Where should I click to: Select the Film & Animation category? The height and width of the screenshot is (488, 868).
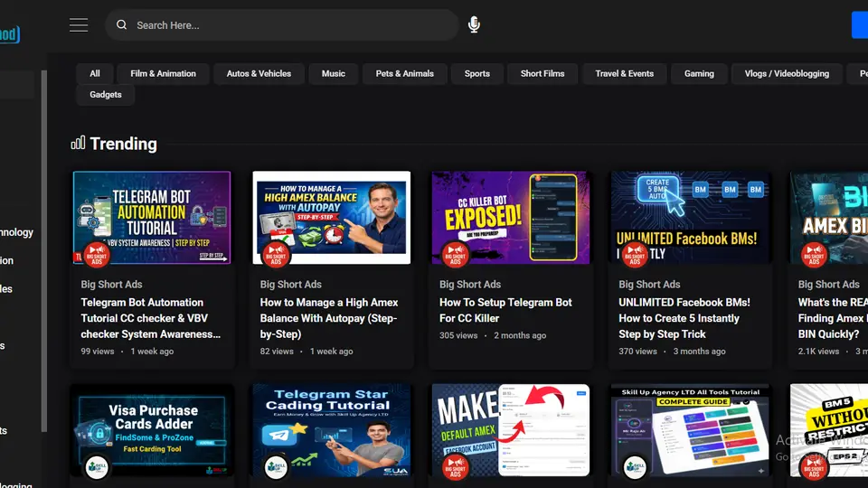pyautogui.click(x=164, y=73)
